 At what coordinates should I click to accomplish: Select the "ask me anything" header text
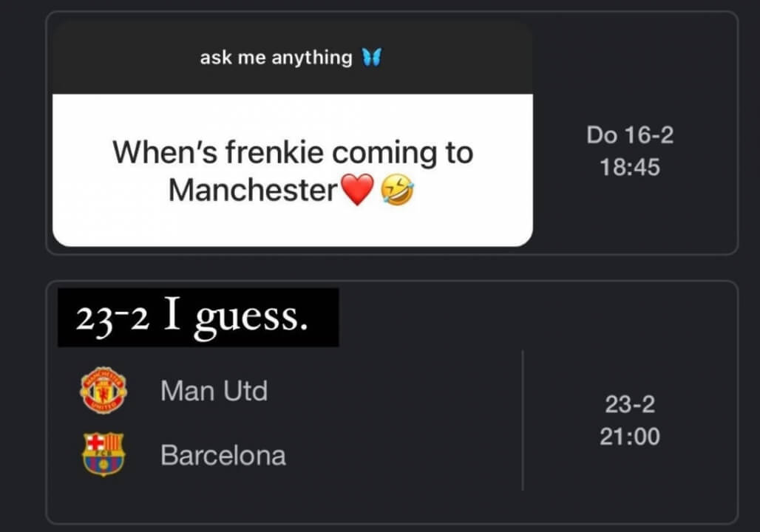276,58
